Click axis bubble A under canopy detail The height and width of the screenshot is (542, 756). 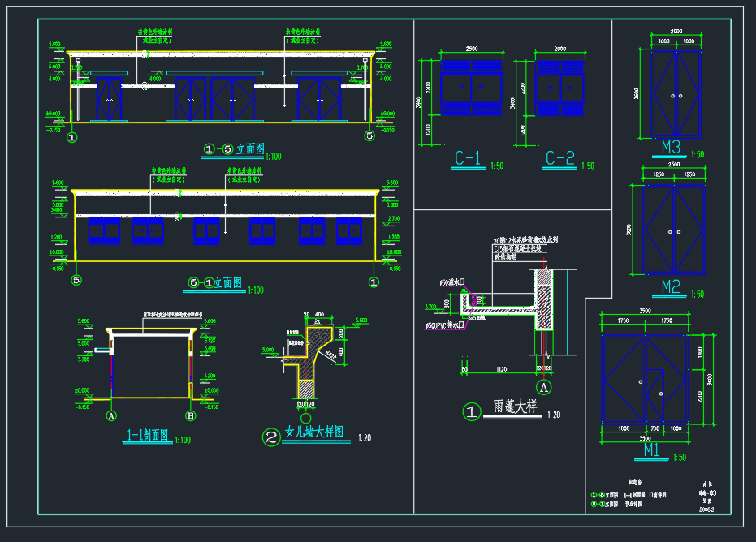(546, 387)
